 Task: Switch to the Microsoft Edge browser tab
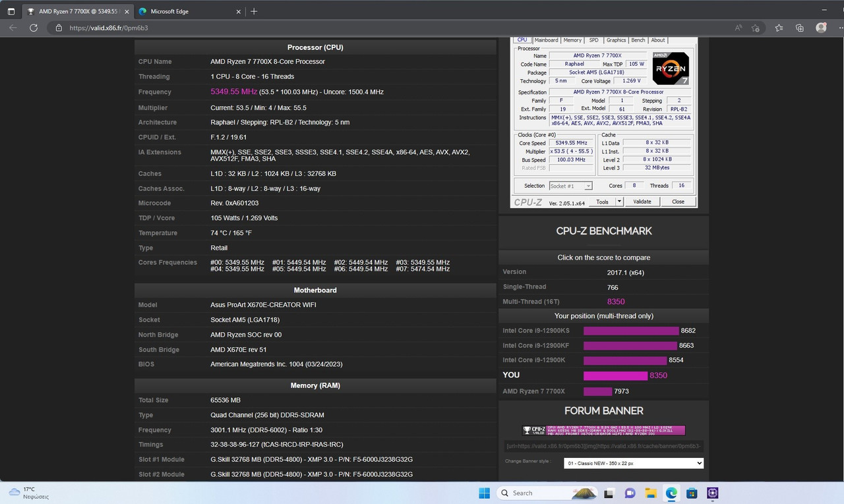(x=188, y=11)
